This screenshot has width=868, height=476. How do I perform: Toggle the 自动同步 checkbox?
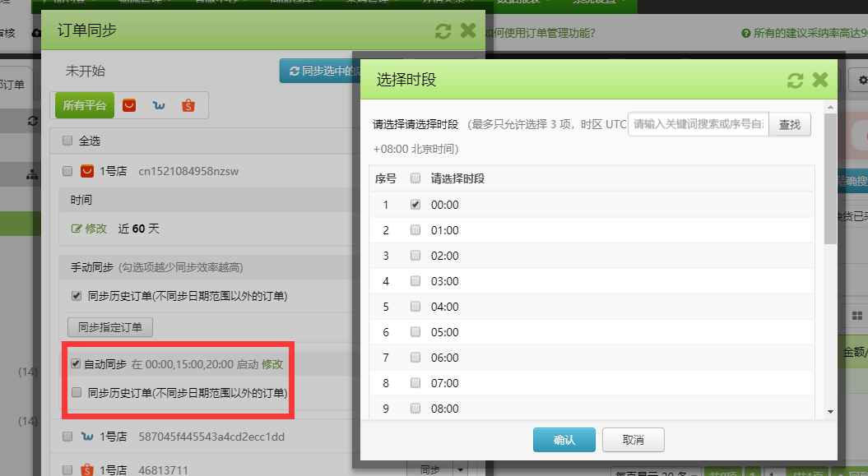[76, 363]
